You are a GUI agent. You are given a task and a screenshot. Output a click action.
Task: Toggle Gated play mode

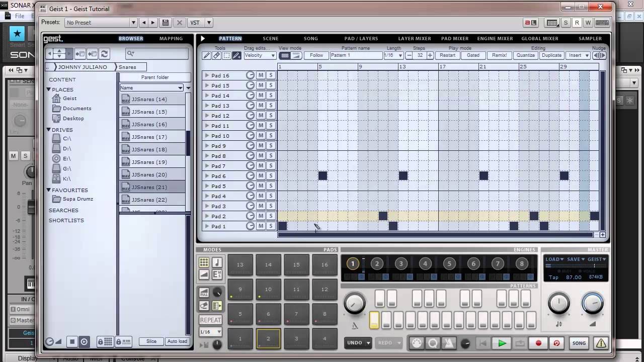[473, 55]
